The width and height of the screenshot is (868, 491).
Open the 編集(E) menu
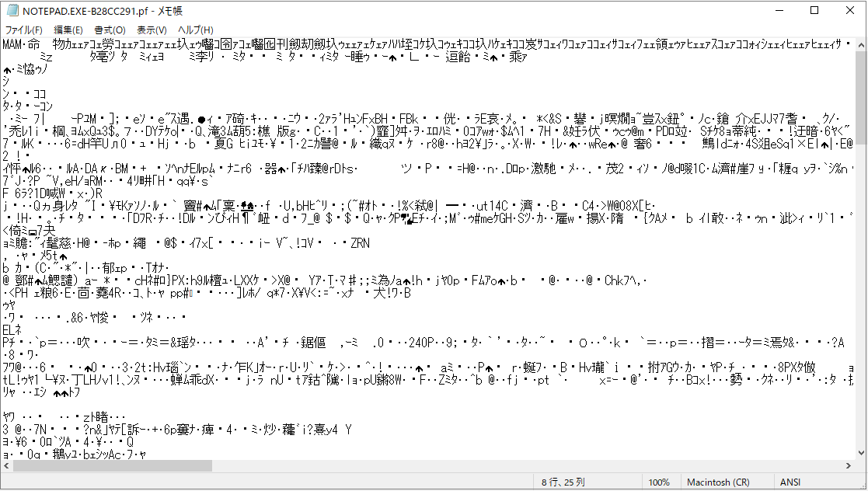tap(68, 30)
